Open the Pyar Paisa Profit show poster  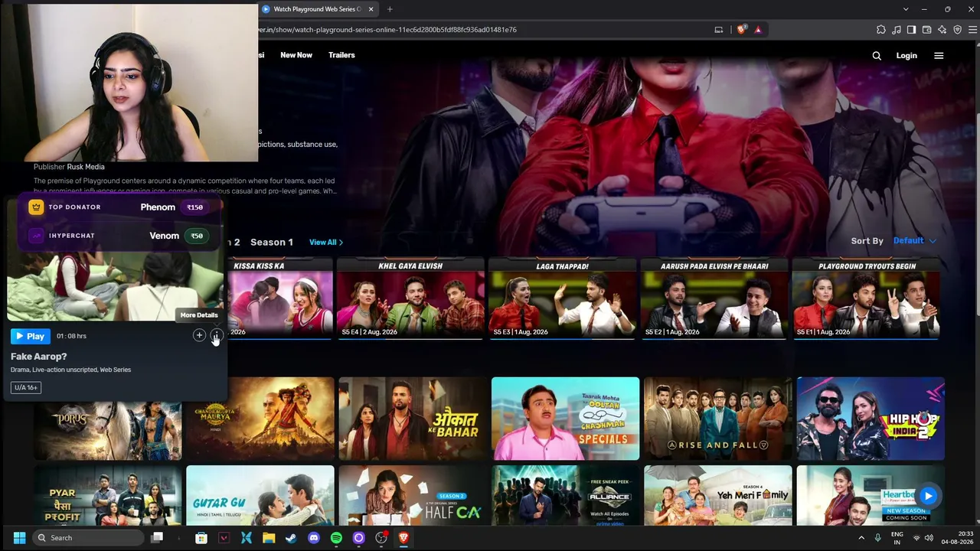click(108, 495)
